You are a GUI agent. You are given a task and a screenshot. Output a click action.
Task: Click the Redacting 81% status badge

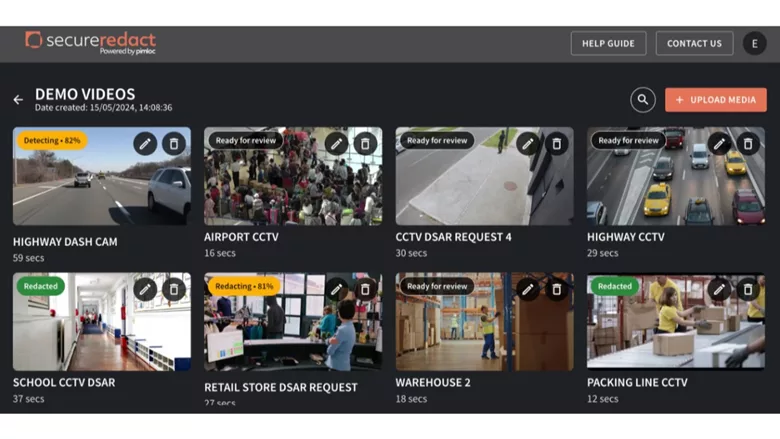[x=244, y=286]
